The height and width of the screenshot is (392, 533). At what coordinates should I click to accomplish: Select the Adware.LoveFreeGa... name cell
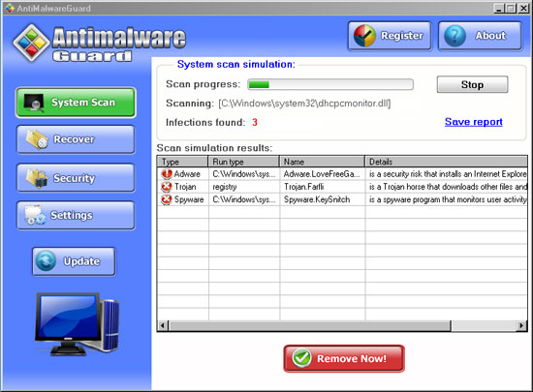(x=322, y=174)
